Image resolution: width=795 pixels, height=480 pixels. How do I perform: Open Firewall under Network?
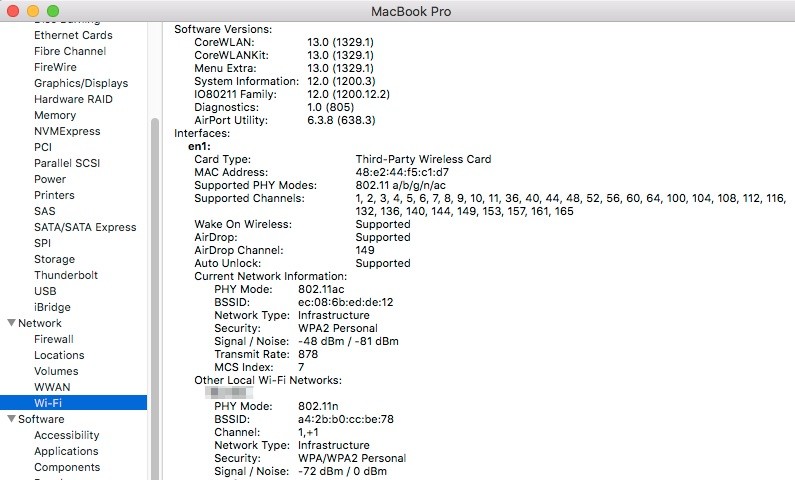[x=54, y=339]
